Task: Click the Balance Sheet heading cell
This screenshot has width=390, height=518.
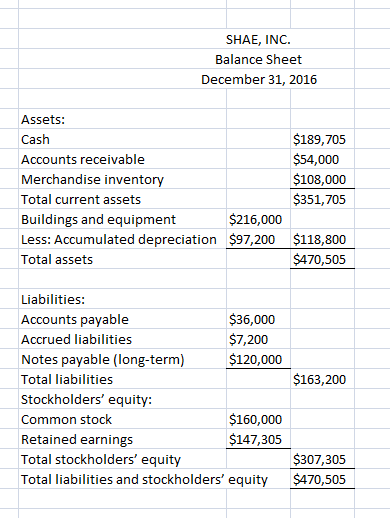Action: click(258, 60)
